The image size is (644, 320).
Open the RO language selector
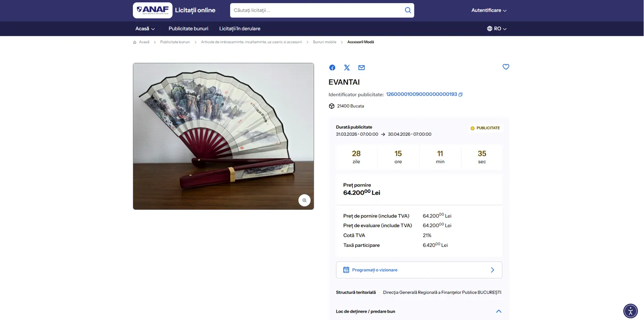tap(496, 28)
